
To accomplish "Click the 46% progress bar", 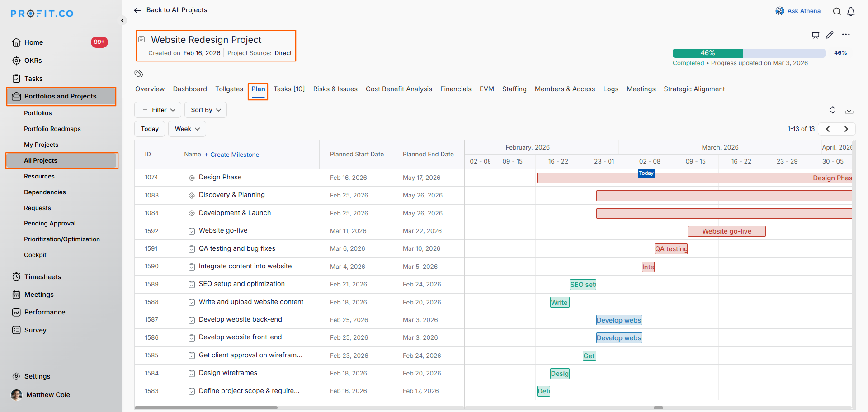I will 749,53.
